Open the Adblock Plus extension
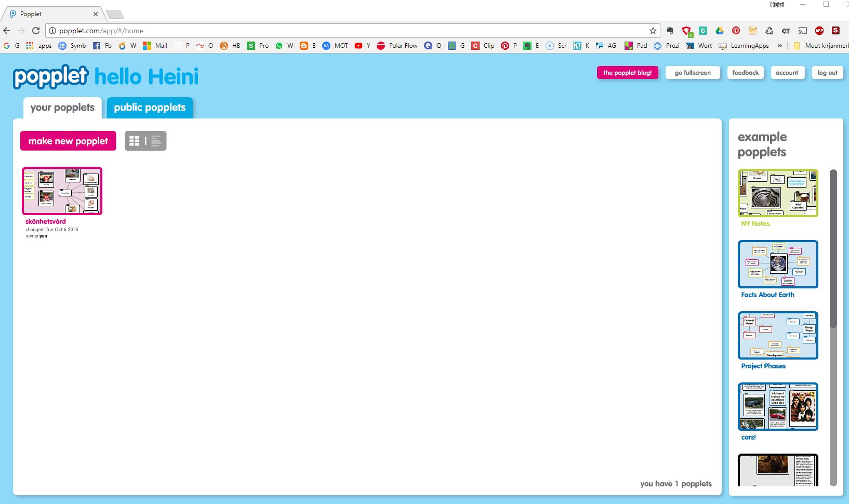 (819, 31)
